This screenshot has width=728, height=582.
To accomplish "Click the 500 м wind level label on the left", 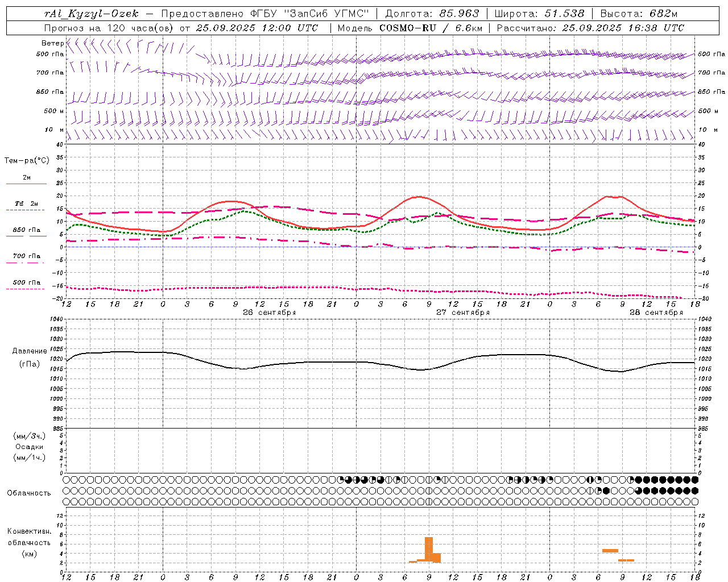I will [x=53, y=111].
